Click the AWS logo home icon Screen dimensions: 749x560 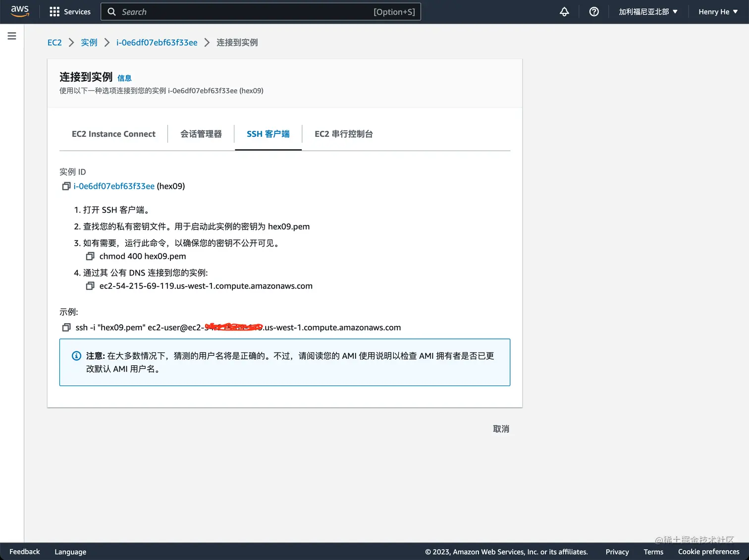click(x=20, y=11)
